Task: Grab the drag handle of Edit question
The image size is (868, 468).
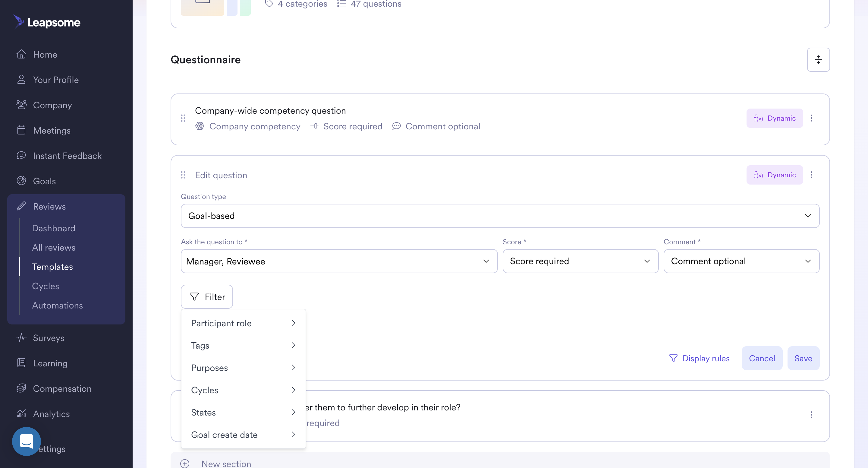Action: pos(183,175)
